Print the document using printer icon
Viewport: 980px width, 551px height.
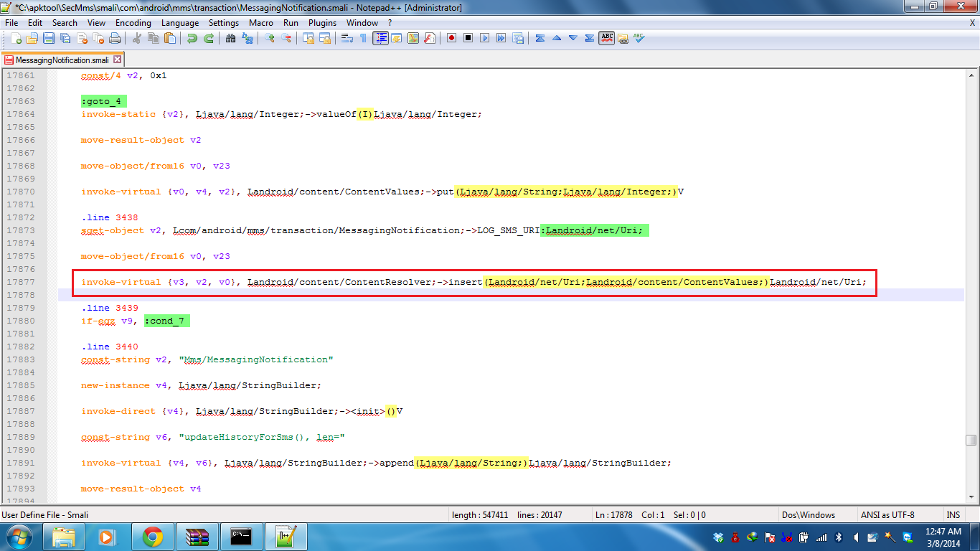click(x=115, y=38)
